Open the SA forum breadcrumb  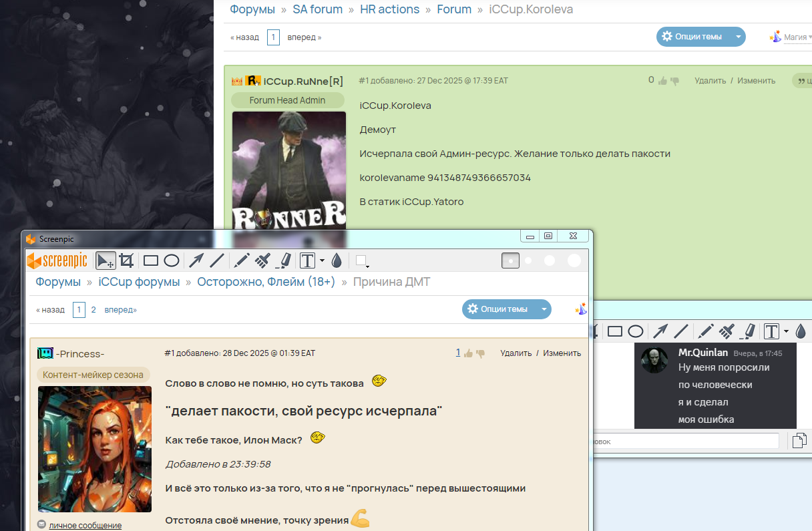pos(318,9)
